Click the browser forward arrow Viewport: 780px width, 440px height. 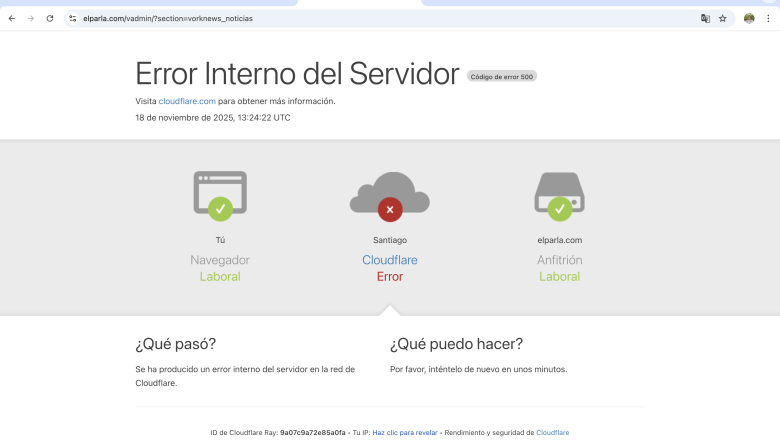click(x=31, y=18)
